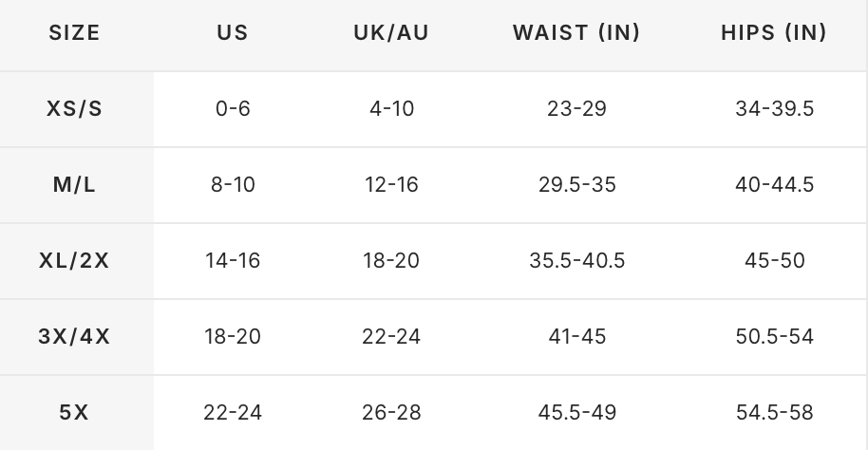Image resolution: width=868 pixels, height=450 pixels.
Task: Click the US 22-24 cell
Action: [233, 412]
